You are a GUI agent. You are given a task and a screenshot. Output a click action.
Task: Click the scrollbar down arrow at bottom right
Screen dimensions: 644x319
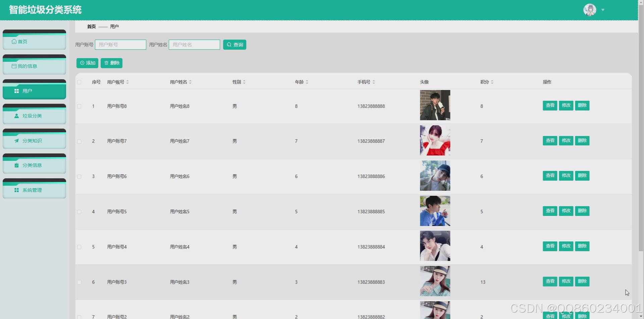coord(641,316)
